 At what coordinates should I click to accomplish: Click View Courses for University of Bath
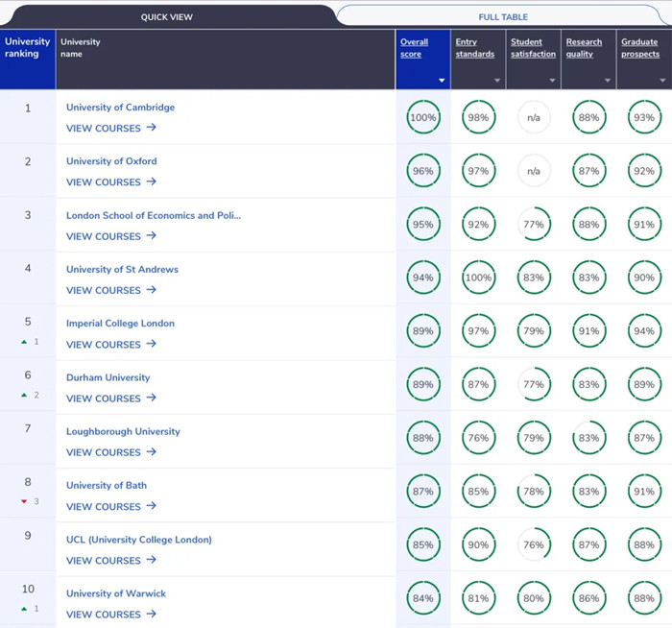[x=111, y=506]
